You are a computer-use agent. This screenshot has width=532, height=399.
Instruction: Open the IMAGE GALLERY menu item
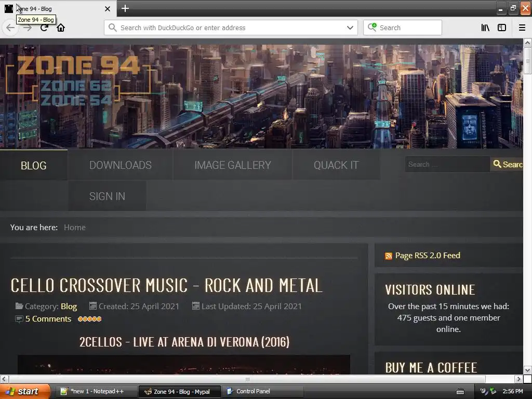pos(233,165)
